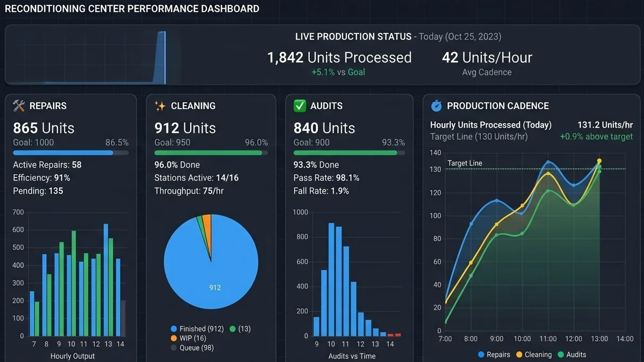644x362 pixels.
Task: Click the blue Repairs data point at 9:00
Action: click(497, 201)
